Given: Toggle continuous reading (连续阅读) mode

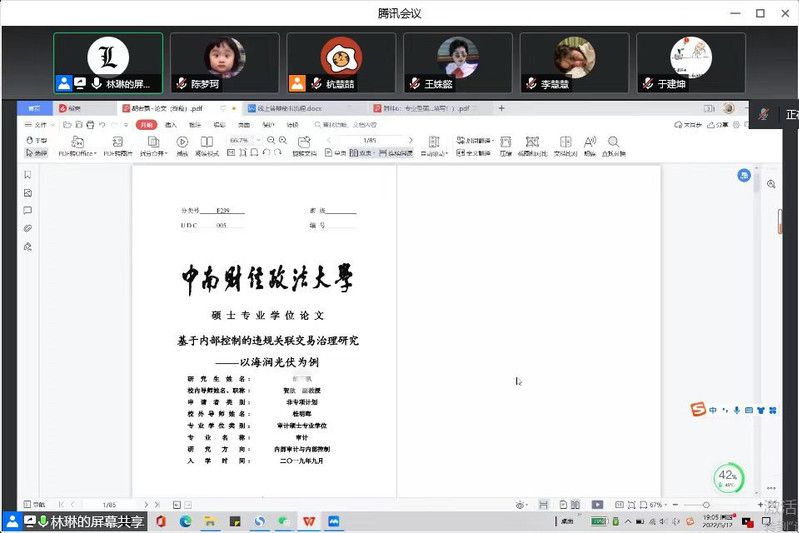Looking at the screenshot, I should pos(394,153).
